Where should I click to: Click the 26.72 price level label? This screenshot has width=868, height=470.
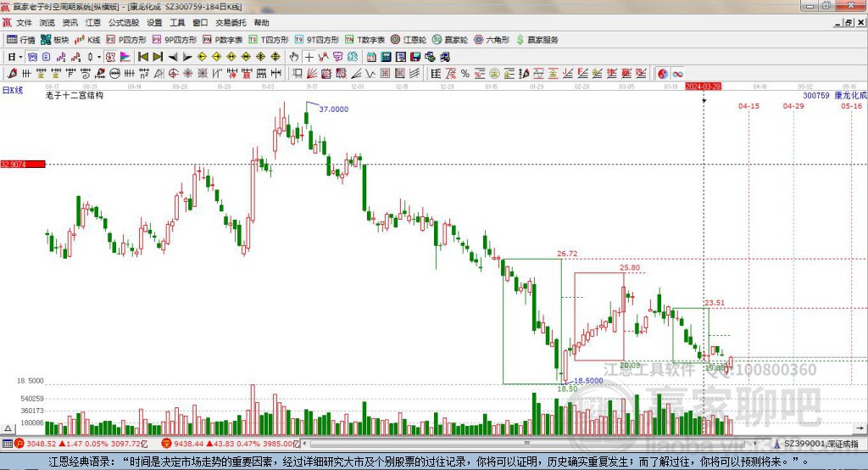pos(567,254)
